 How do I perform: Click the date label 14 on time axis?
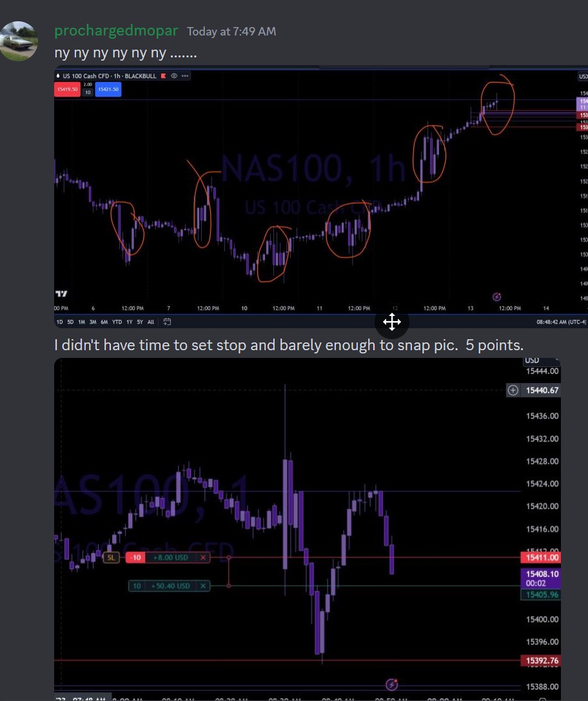(546, 308)
